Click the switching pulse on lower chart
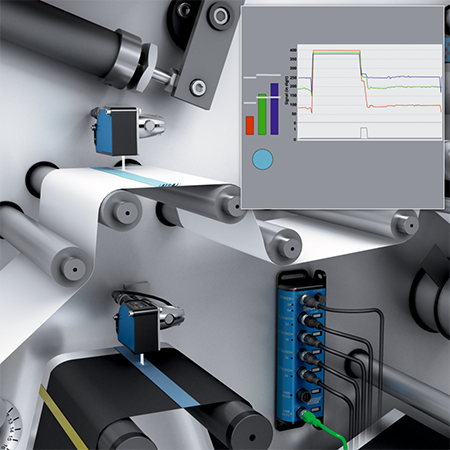This screenshot has width=450, height=450. (x=364, y=132)
